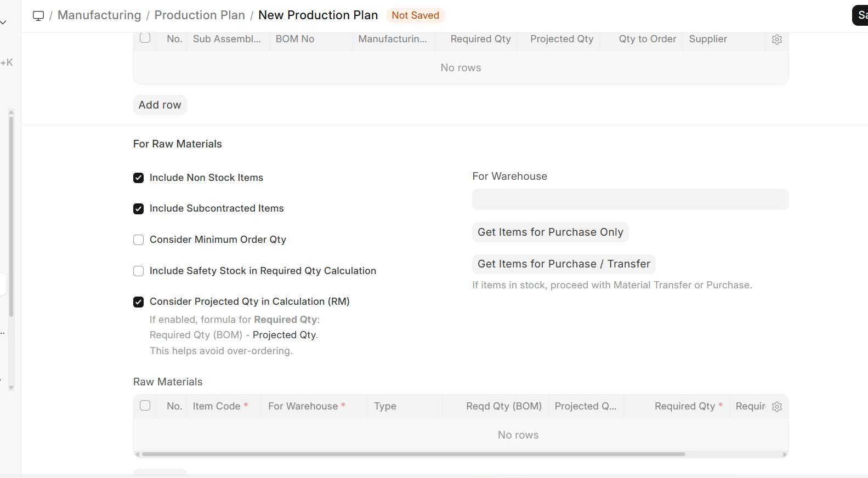
Task: Disable Include Subcontracted Items checkbox
Action: (139, 209)
